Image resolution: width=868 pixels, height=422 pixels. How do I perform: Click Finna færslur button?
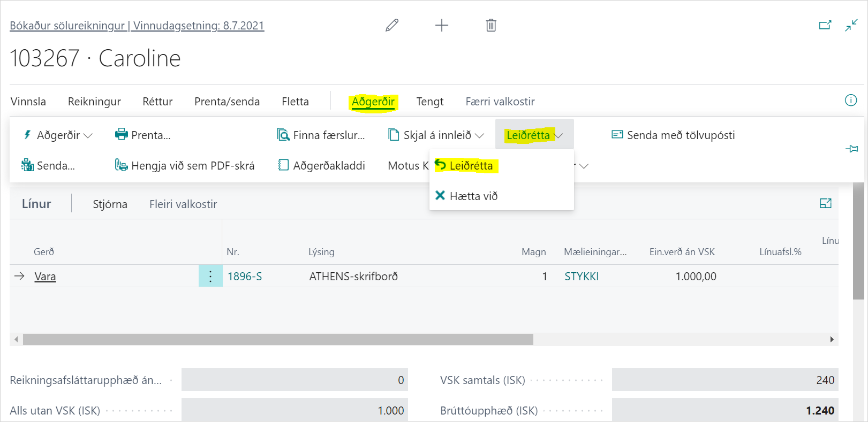321,135
